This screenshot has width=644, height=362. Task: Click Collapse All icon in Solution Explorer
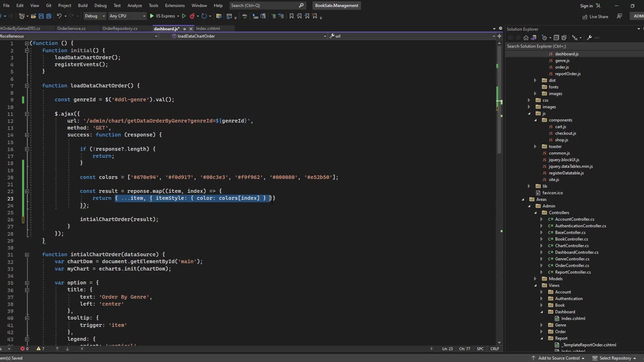(x=556, y=38)
